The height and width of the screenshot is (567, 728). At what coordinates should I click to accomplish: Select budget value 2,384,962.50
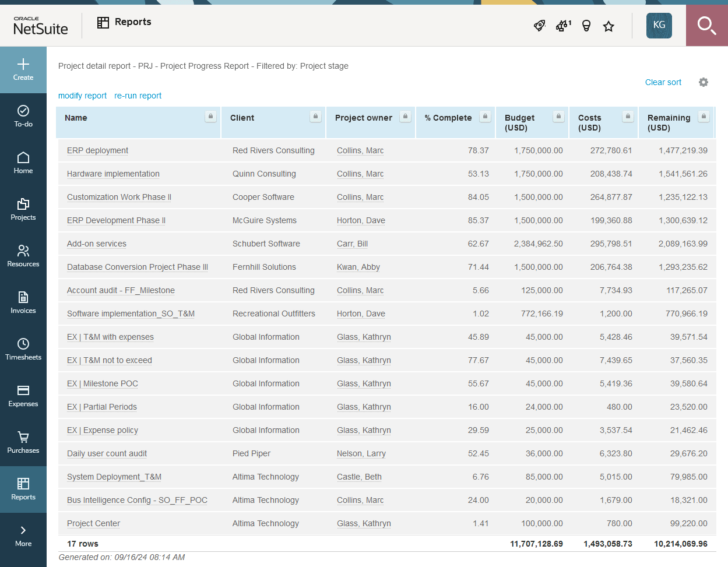539,244
